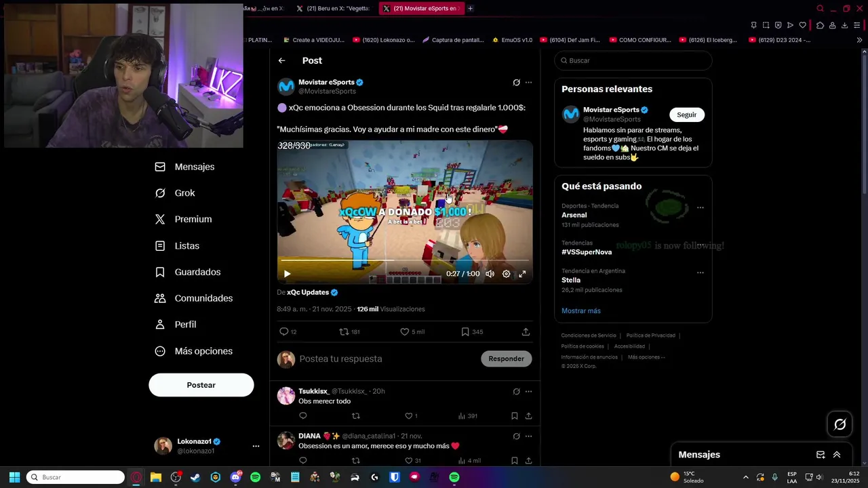
Task: Reply to Tsukkisx_ comment
Action: coord(303,415)
